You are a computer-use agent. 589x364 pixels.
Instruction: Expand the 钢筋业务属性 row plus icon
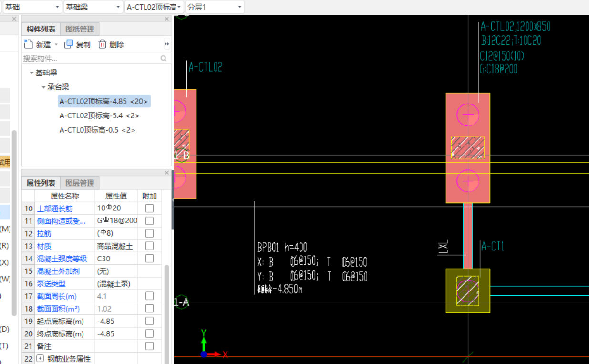point(40,358)
